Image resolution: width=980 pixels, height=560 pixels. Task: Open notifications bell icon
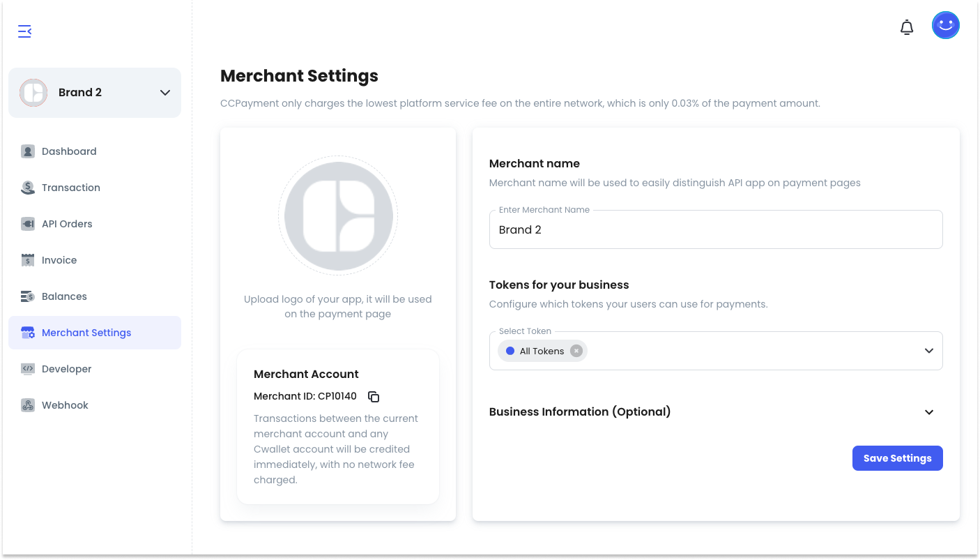click(x=906, y=27)
